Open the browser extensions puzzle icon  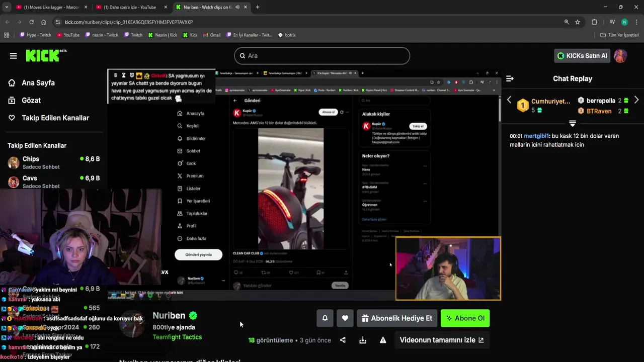[595, 22]
